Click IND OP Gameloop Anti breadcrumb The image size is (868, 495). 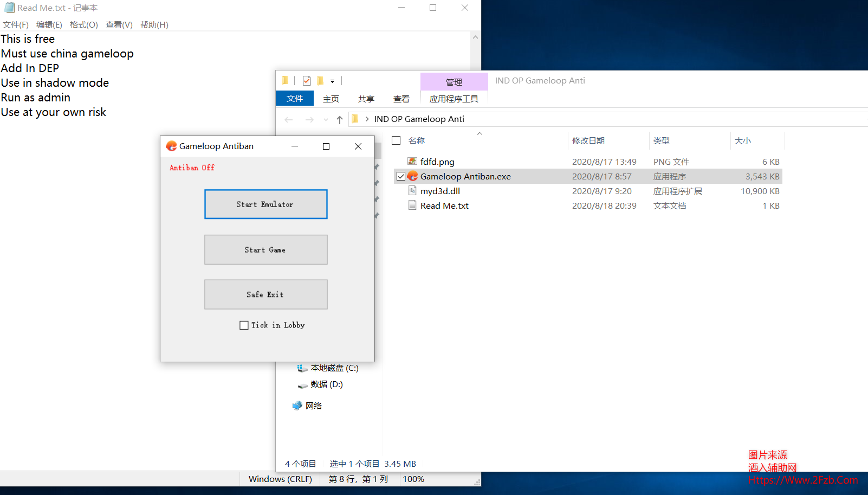(x=419, y=119)
